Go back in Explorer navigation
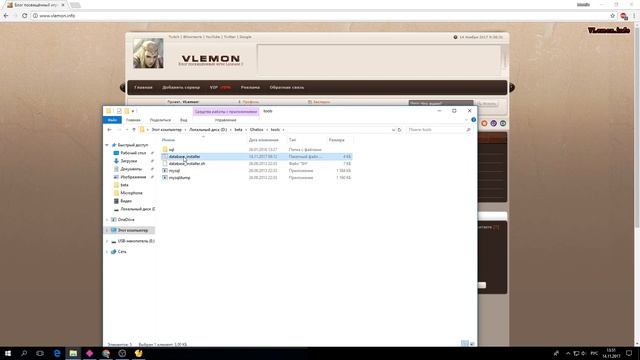The width and height of the screenshot is (640, 360). click(109, 130)
